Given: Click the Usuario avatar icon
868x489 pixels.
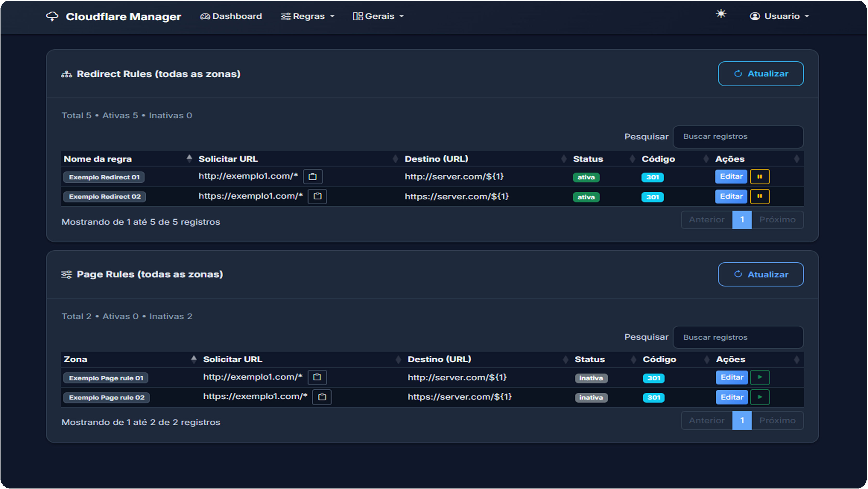Looking at the screenshot, I should point(755,16).
